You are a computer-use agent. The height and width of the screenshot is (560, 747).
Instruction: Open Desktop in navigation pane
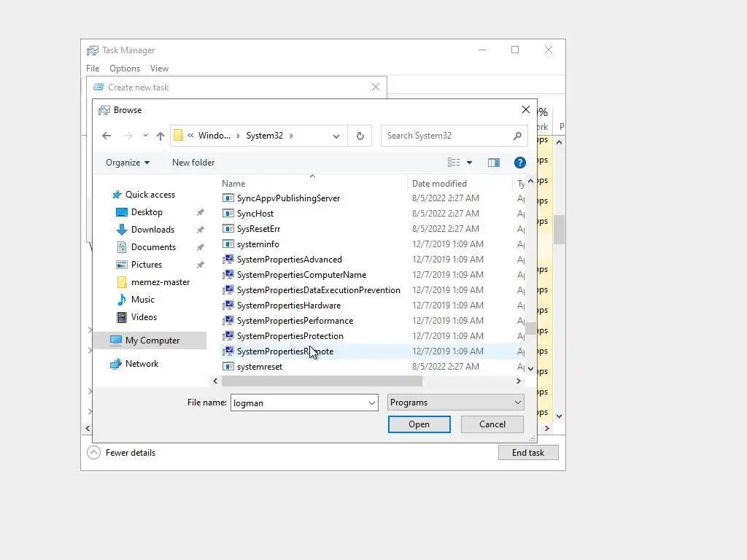pyautogui.click(x=147, y=212)
